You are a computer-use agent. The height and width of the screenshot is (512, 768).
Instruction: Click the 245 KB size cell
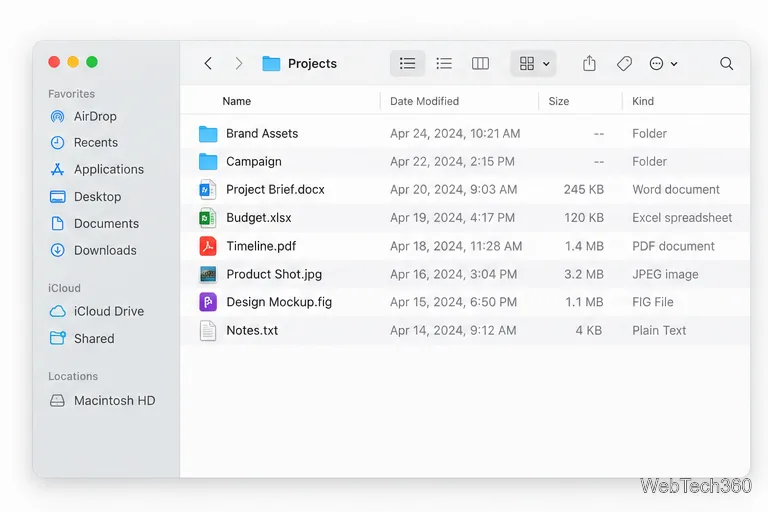coord(583,190)
